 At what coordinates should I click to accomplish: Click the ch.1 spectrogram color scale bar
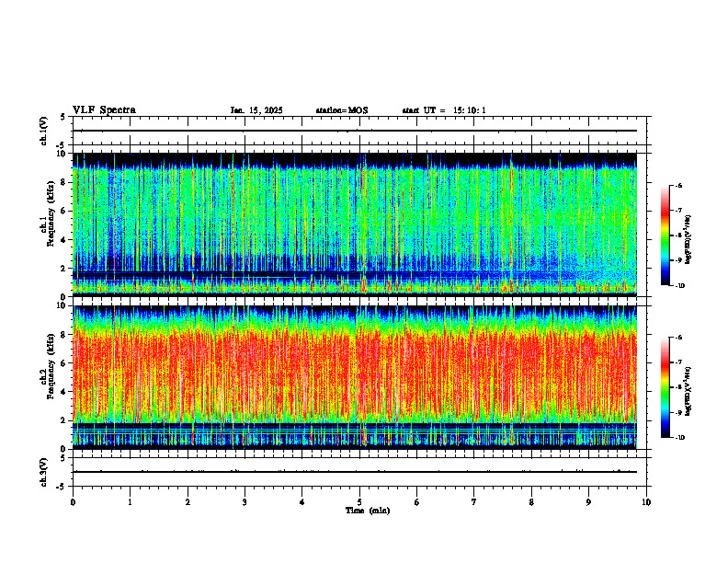[x=665, y=236]
